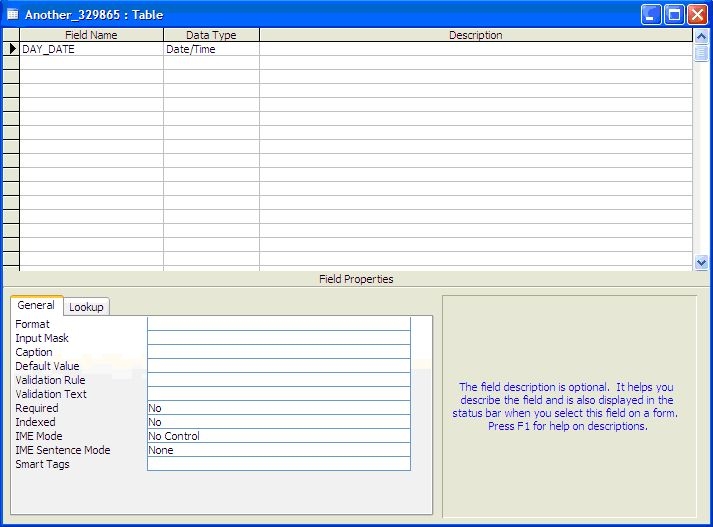Screen dimensions: 713x527
Task: Select the General tab
Action: tap(36, 306)
